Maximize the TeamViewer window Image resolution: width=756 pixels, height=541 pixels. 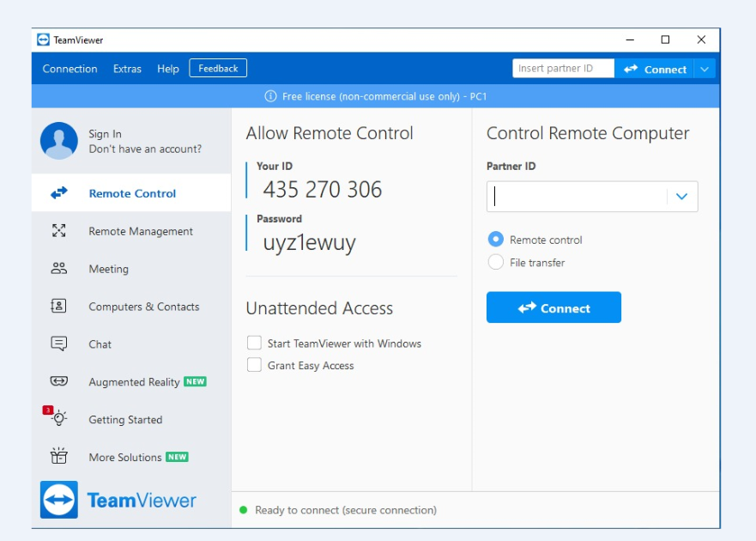click(x=665, y=40)
